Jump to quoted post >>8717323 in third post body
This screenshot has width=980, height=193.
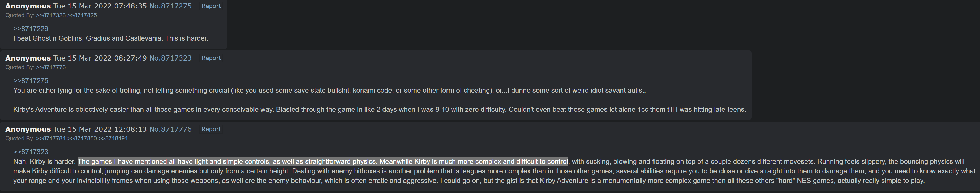(31, 152)
